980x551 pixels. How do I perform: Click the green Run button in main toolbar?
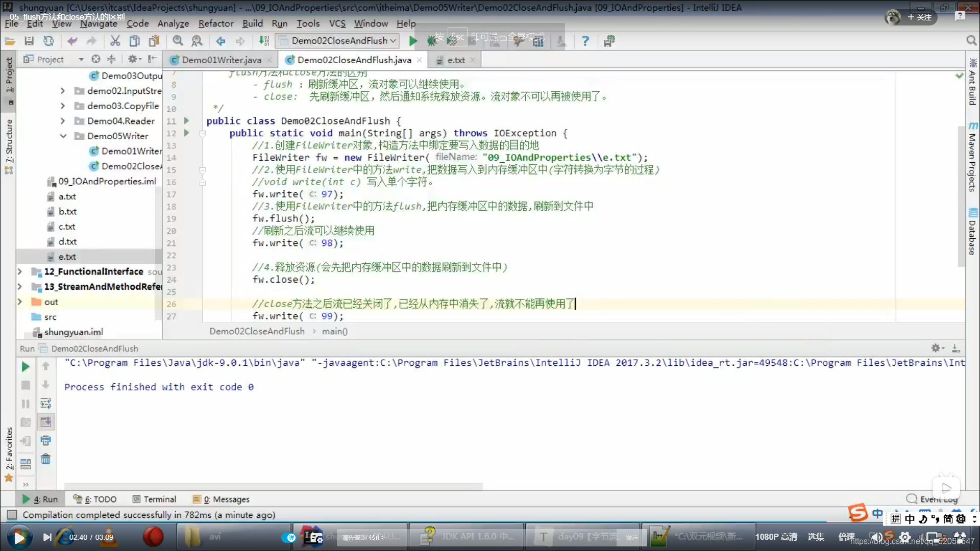413,41
